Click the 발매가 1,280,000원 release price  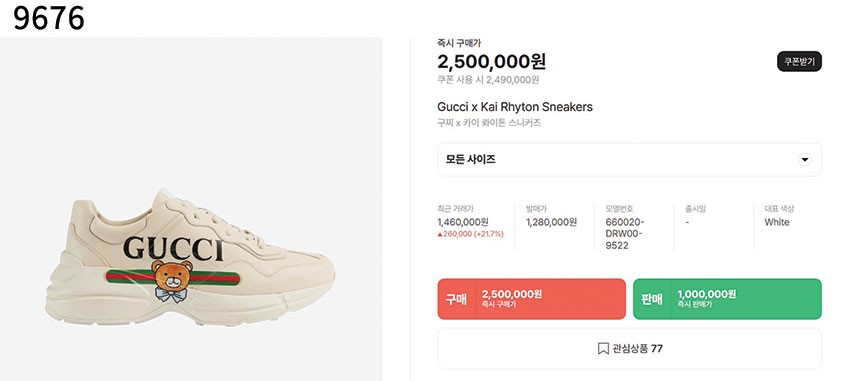point(551,222)
